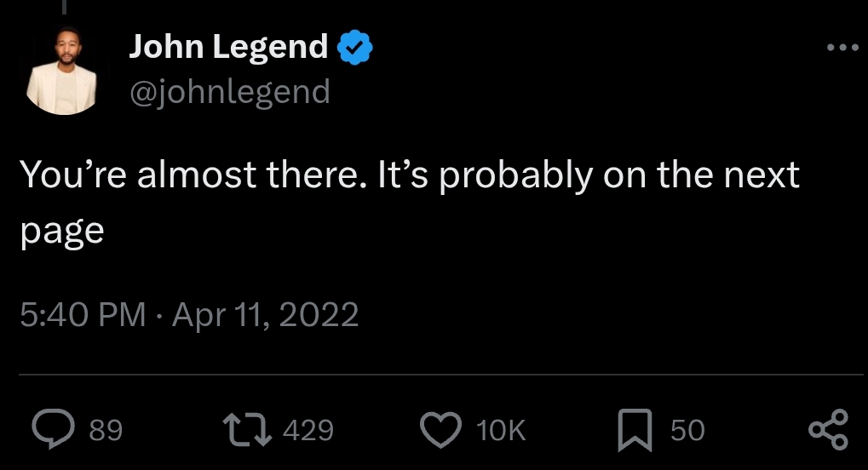Open the three-dot more options menu

(843, 48)
